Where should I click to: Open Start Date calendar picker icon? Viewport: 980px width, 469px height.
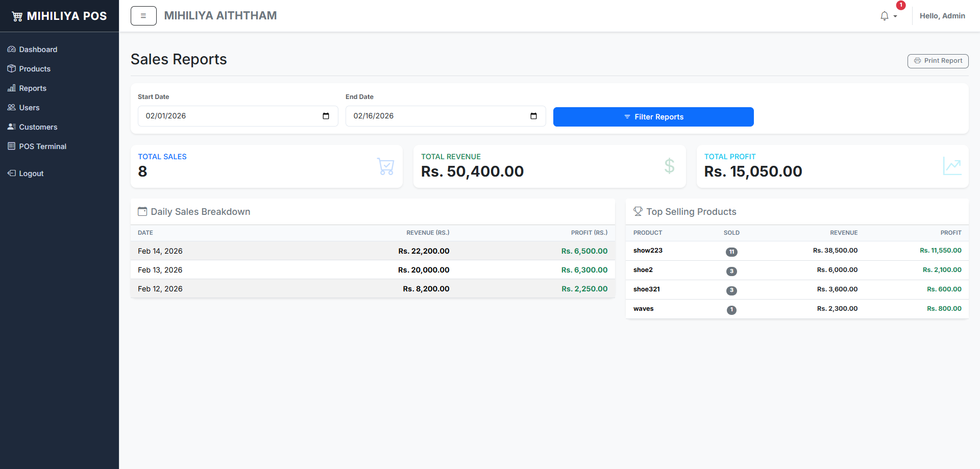[326, 116]
